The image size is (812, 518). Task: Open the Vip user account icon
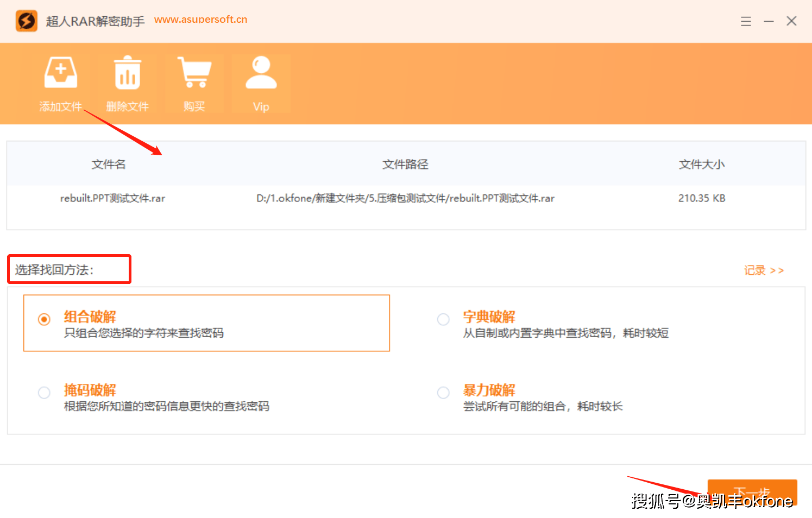261,73
